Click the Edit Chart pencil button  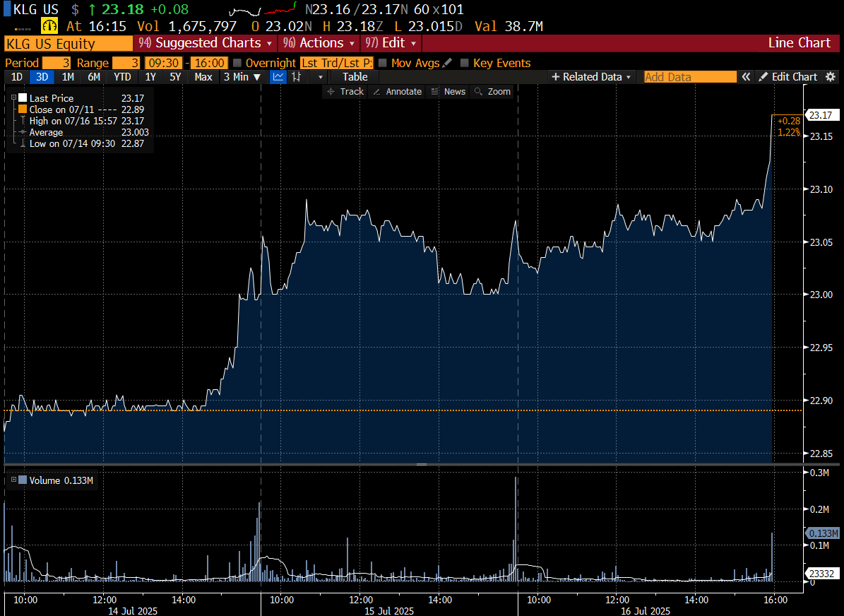(788, 77)
